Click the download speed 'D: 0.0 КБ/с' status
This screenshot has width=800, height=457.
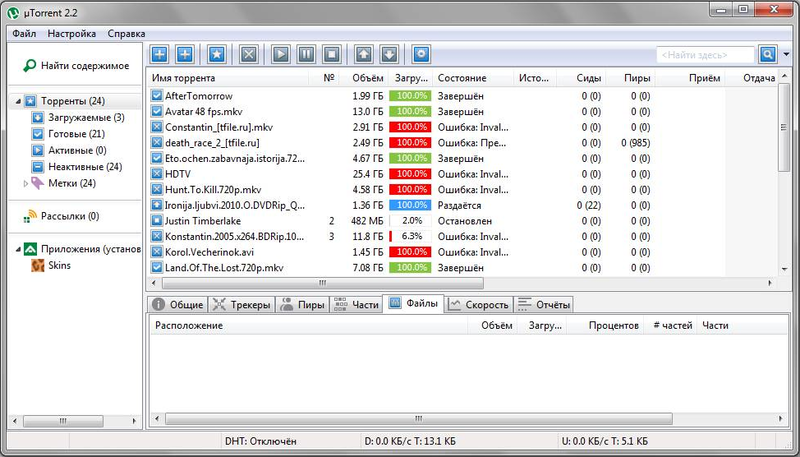click(x=410, y=441)
